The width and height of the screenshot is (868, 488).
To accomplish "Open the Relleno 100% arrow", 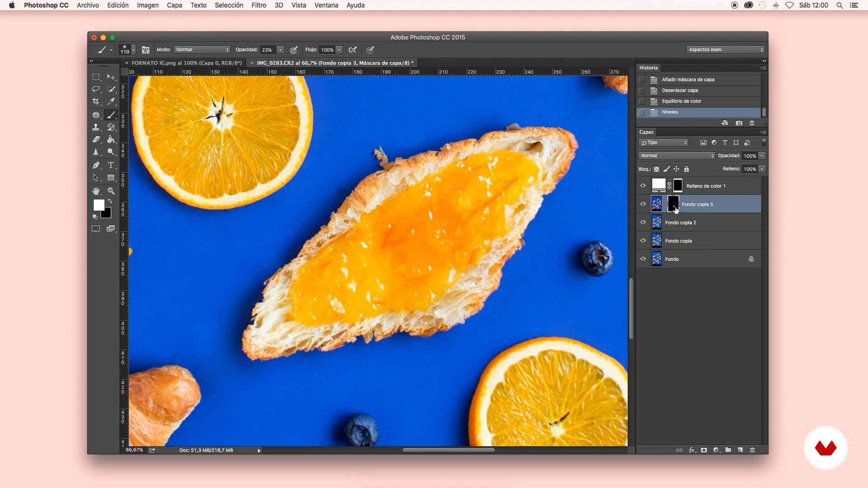I will (762, 169).
